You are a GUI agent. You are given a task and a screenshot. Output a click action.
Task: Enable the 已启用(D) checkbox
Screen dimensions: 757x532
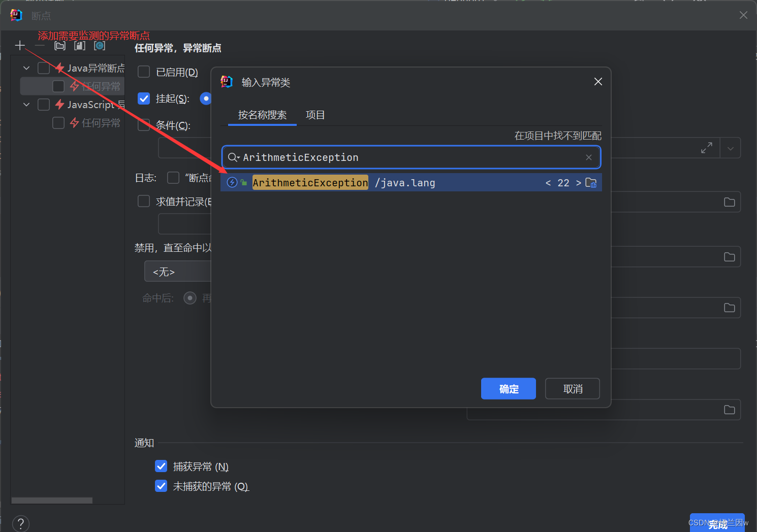(144, 72)
